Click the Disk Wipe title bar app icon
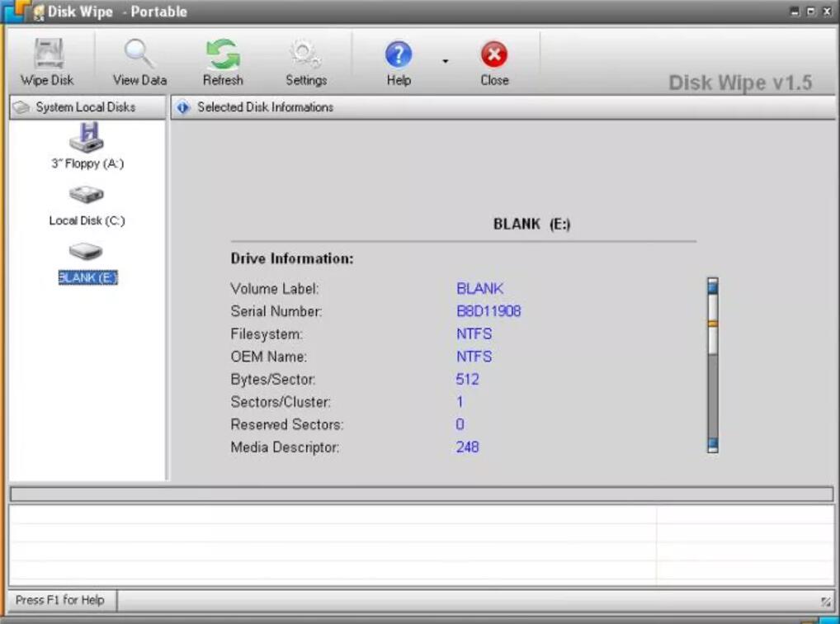 pyautogui.click(x=38, y=12)
